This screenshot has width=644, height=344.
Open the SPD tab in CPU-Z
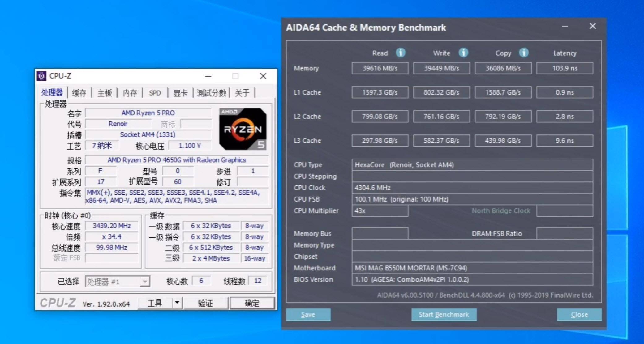tap(155, 93)
